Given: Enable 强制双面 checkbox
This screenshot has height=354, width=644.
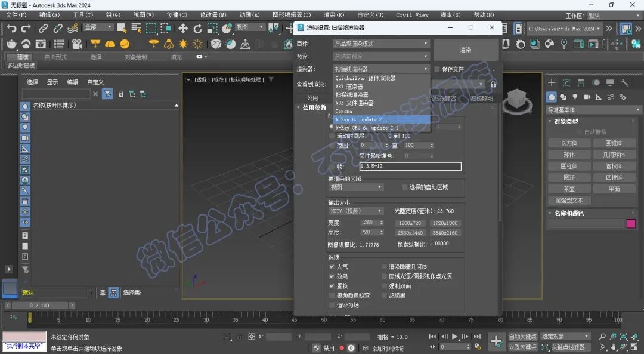Looking at the screenshot, I should (x=385, y=286).
